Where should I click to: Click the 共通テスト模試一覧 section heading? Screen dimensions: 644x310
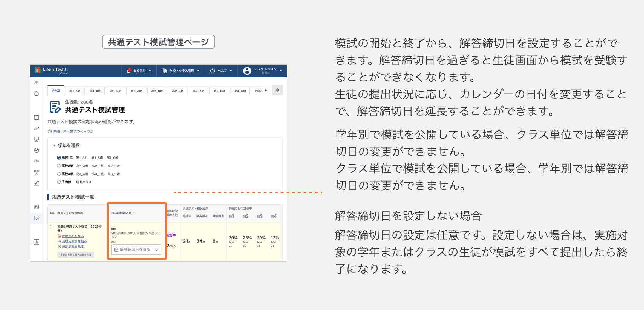pyautogui.click(x=73, y=197)
